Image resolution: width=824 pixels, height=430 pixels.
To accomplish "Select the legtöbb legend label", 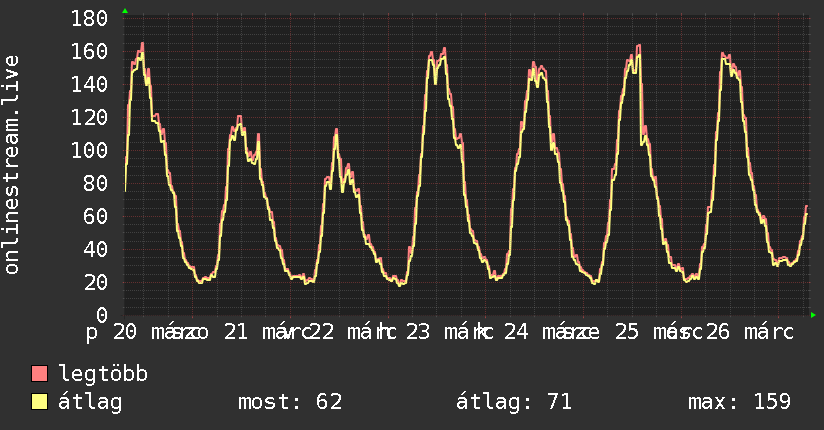I will pos(103,373).
